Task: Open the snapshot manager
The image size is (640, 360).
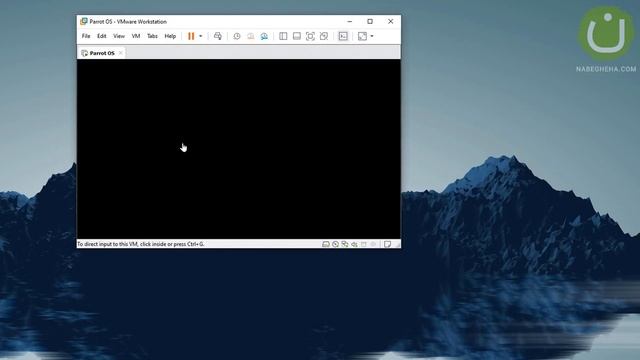Action: pos(264,36)
